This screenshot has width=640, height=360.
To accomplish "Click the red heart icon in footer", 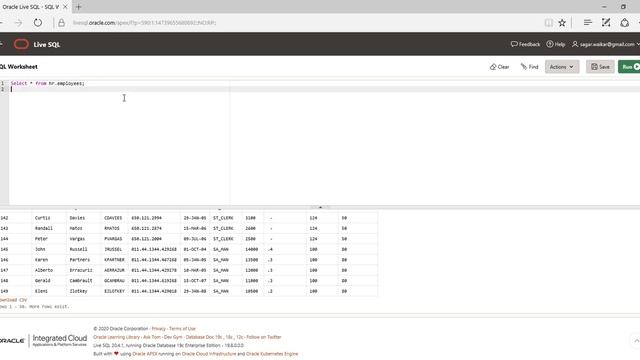I will pos(116,353).
